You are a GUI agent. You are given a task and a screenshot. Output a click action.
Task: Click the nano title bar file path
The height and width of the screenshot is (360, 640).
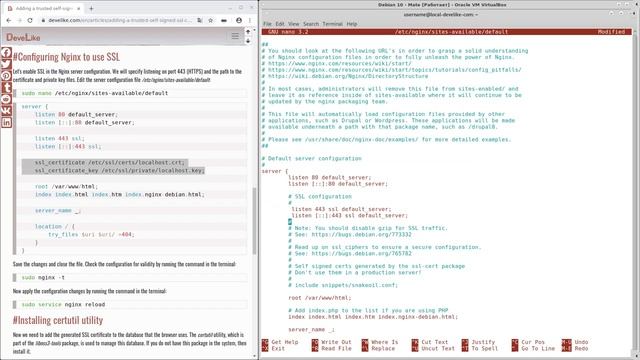pyautogui.click(x=451, y=31)
